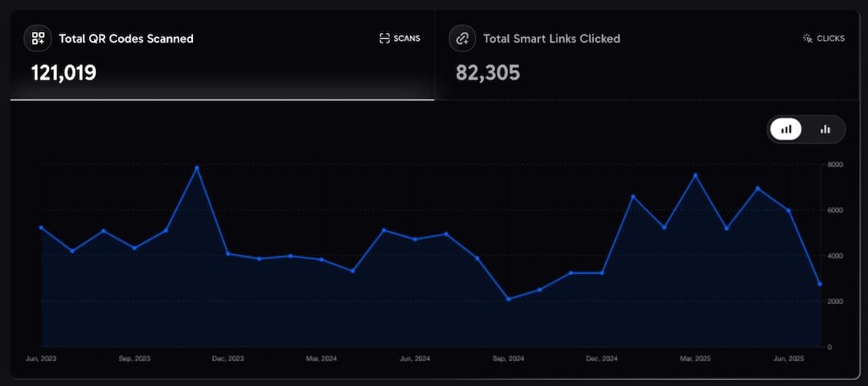
Task: Open the Total Smart Links Clicked tab
Action: pos(646,55)
